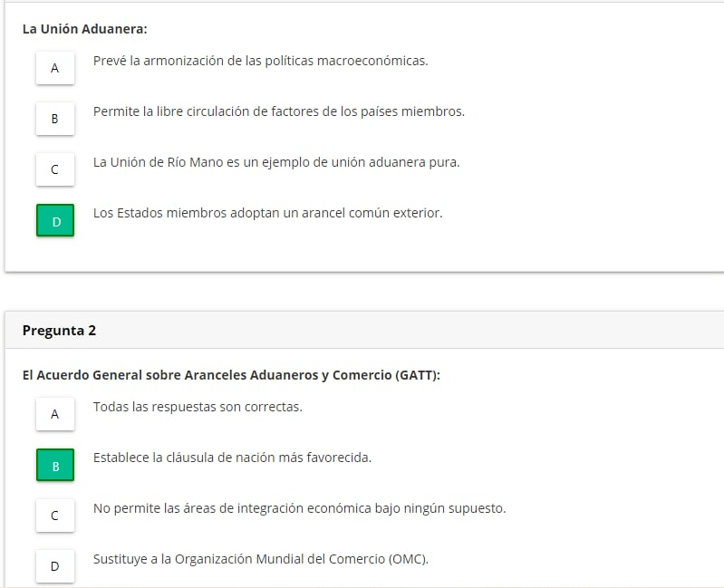Click the libre circulación de factores answer text
The height and width of the screenshot is (588, 724).
tap(278, 111)
